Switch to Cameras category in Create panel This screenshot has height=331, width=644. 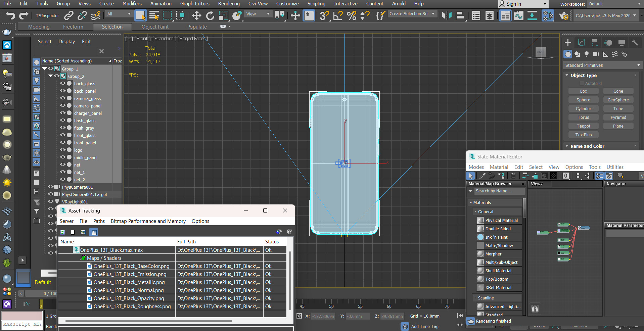point(596,54)
